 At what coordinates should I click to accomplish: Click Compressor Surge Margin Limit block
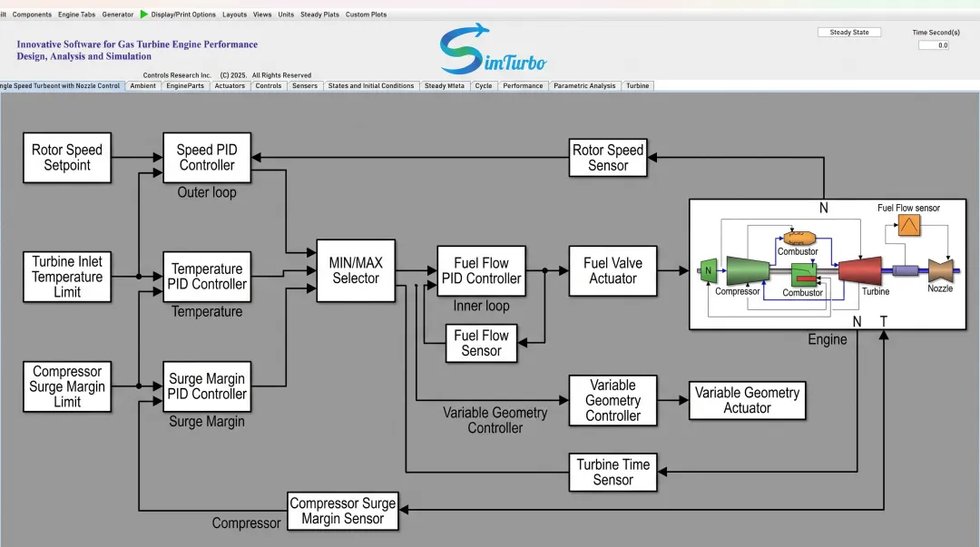(67, 386)
